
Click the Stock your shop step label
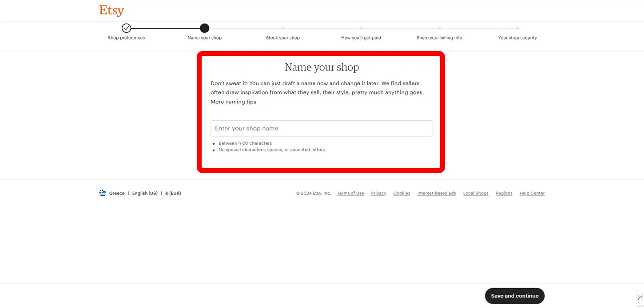coord(283,38)
